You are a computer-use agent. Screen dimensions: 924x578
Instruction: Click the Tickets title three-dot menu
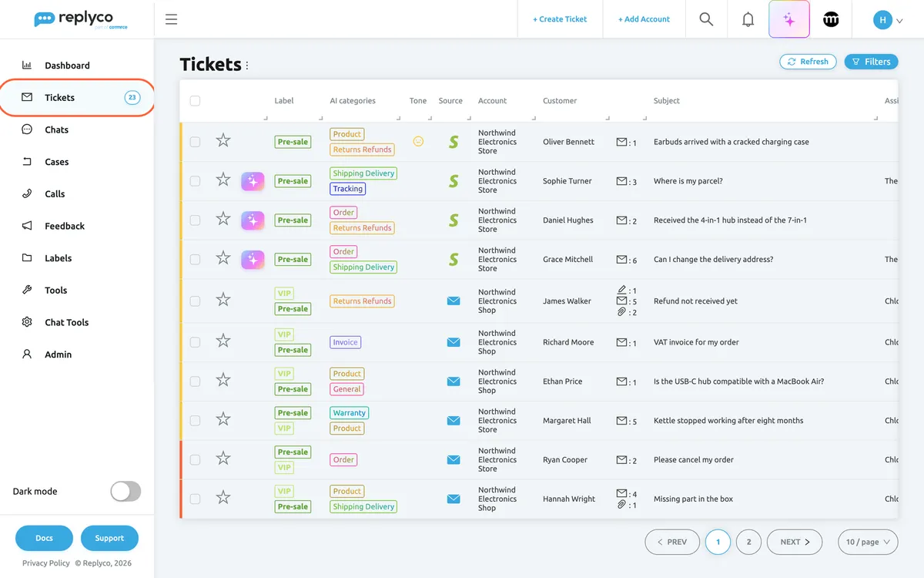(x=247, y=66)
